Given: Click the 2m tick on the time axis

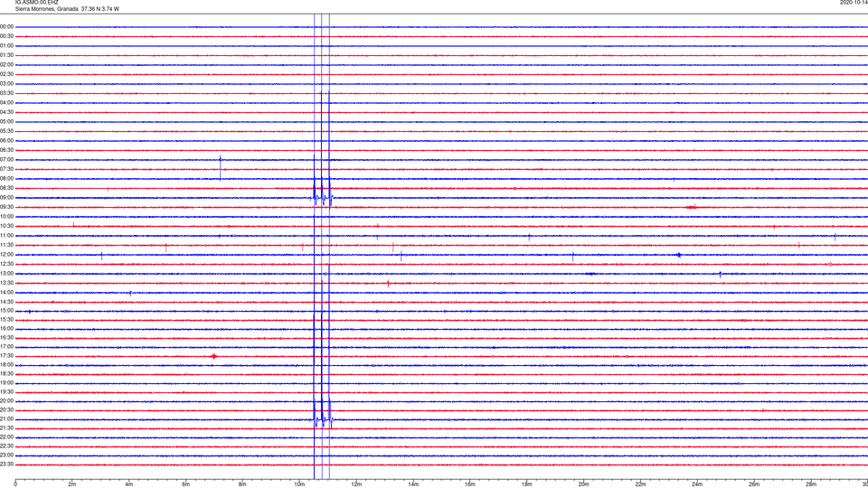Looking at the screenshot, I should (72, 484).
